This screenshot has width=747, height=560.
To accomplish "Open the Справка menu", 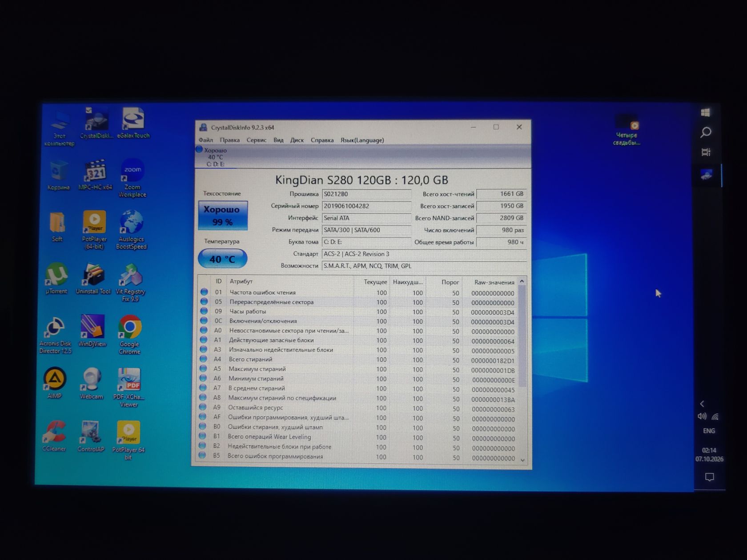I will (x=322, y=140).
